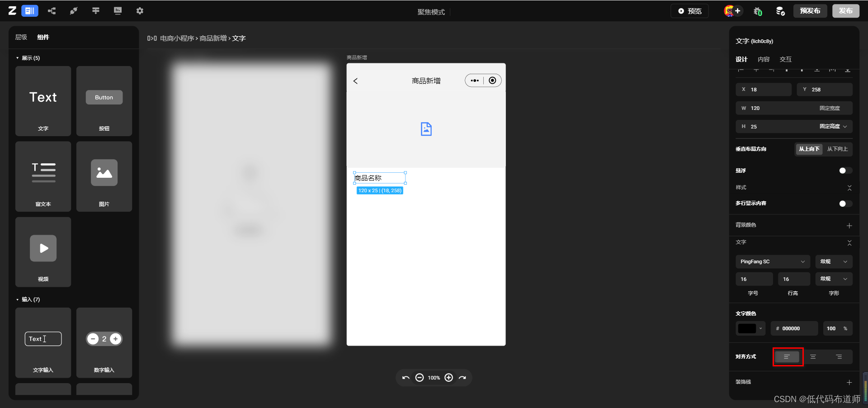
Task: Open the plug connector icon in top bar
Action: pos(74,11)
